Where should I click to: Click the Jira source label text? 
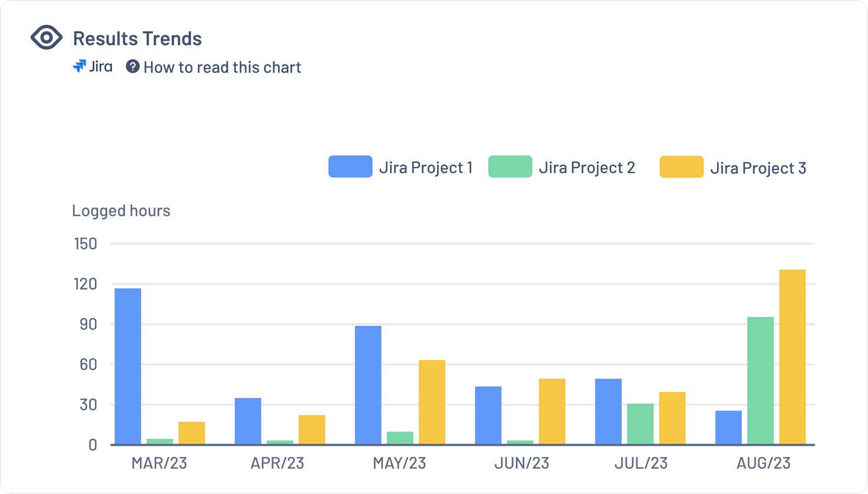pos(101,66)
